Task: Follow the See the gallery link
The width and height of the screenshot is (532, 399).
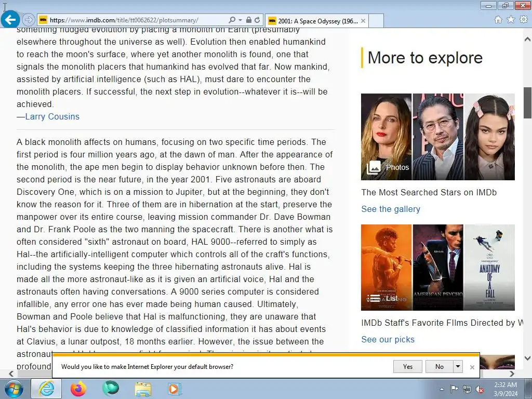Action: point(391,209)
